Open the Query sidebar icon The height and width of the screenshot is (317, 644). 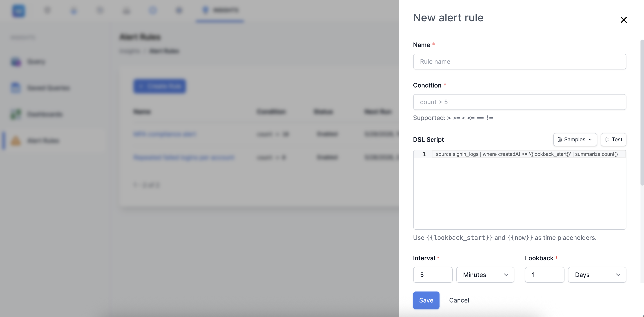[x=16, y=62]
